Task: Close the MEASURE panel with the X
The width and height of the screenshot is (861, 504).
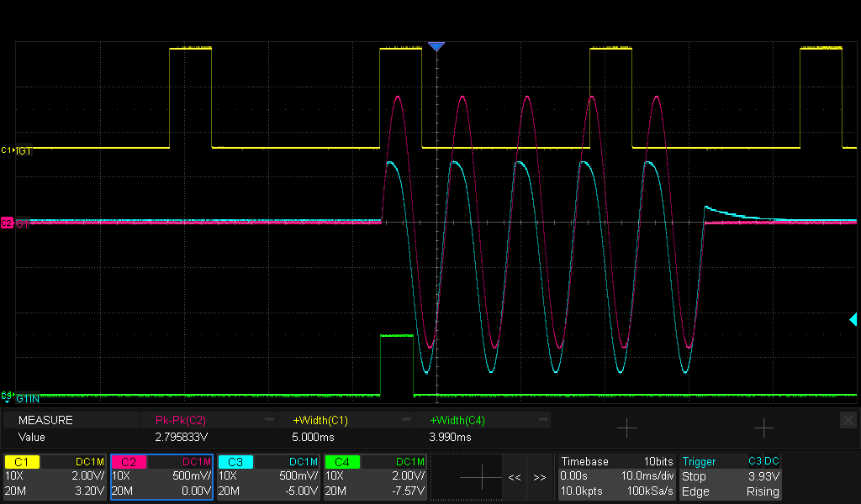Action: (848, 419)
